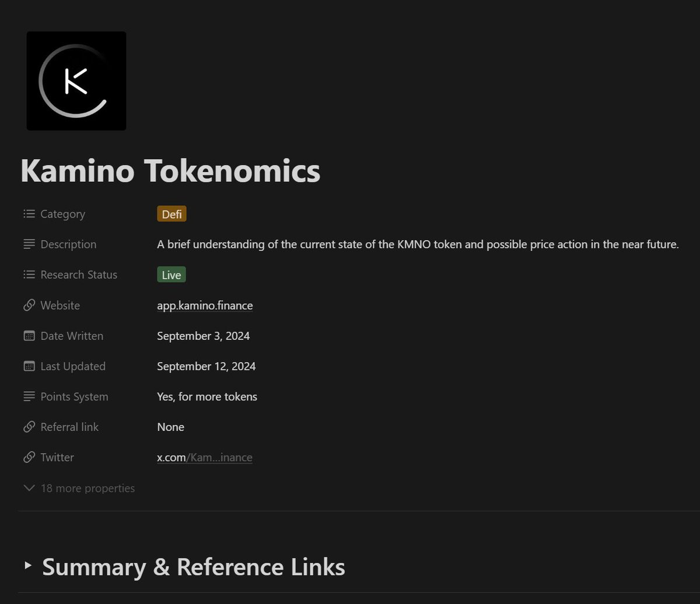
Task: Click the link icon beside Referral link
Action: point(29,427)
